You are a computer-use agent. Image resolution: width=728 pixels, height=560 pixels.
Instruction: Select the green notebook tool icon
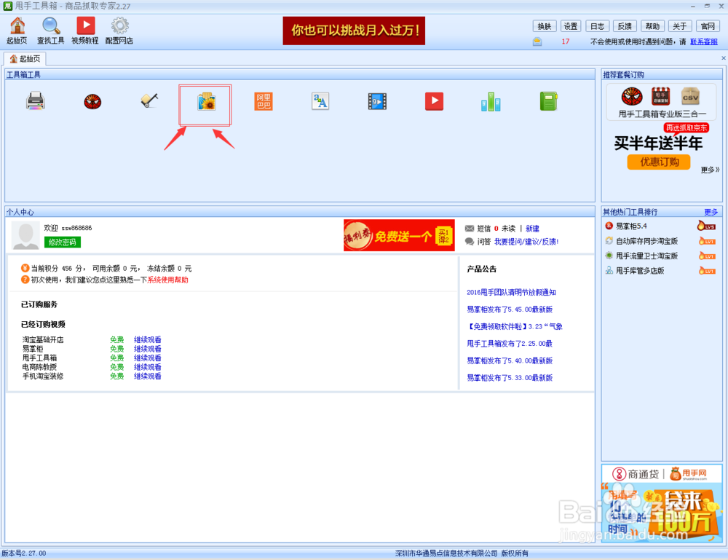[548, 100]
